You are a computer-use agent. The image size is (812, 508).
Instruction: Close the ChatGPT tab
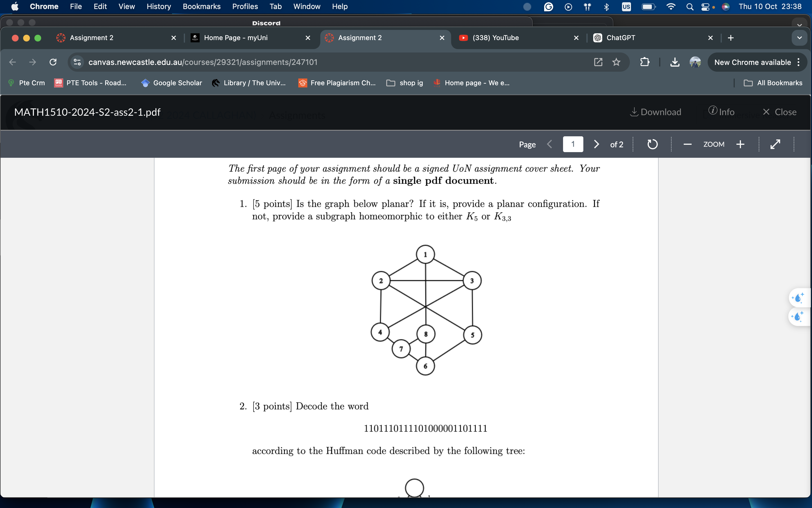pyautogui.click(x=710, y=38)
